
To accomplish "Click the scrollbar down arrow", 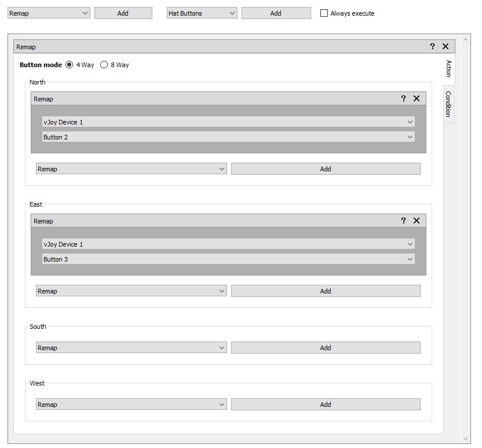I will [465, 439].
